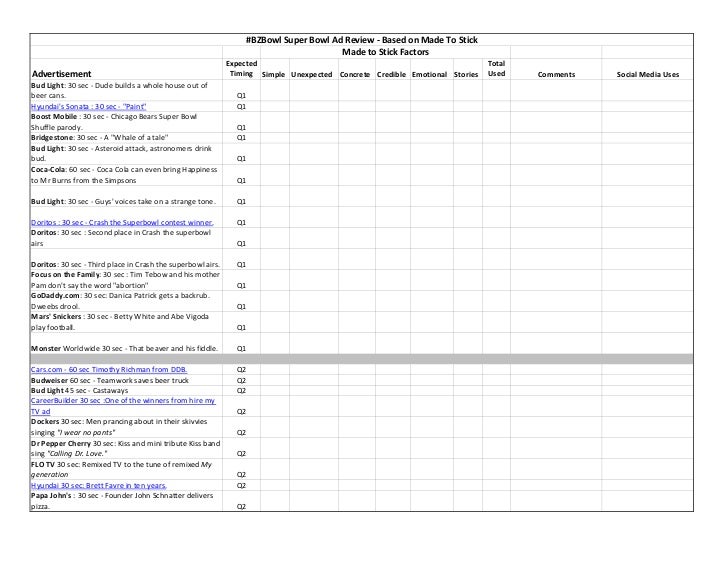The image size is (728, 563).
Task: Open CareerBuilder hire my TV ad link
Action: (123, 406)
